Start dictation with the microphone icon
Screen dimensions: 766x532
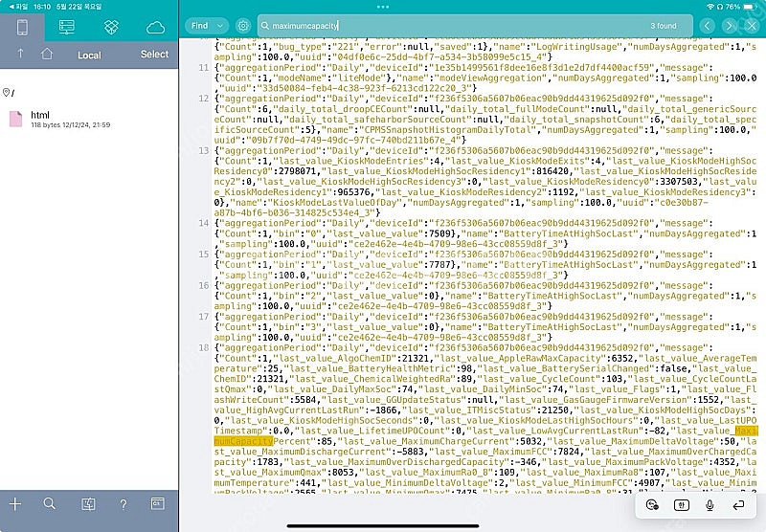click(x=710, y=505)
